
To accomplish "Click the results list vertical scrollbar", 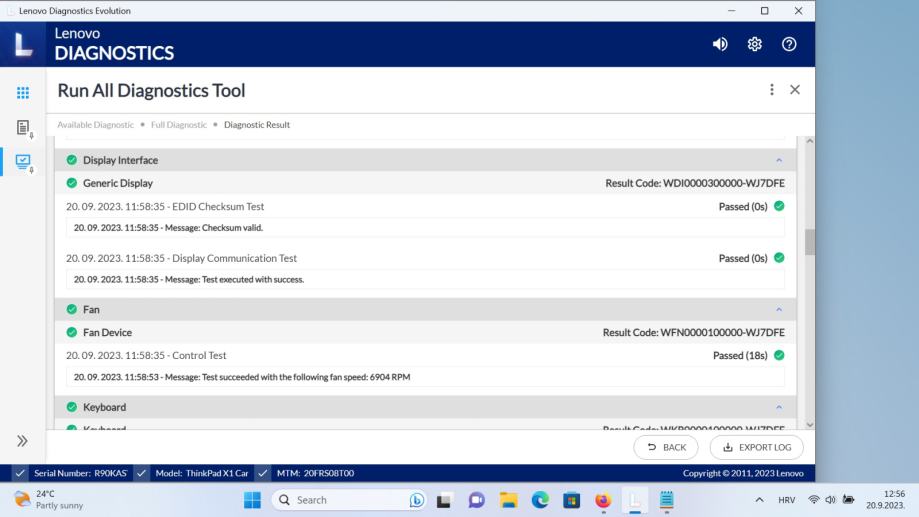I will [809, 241].
